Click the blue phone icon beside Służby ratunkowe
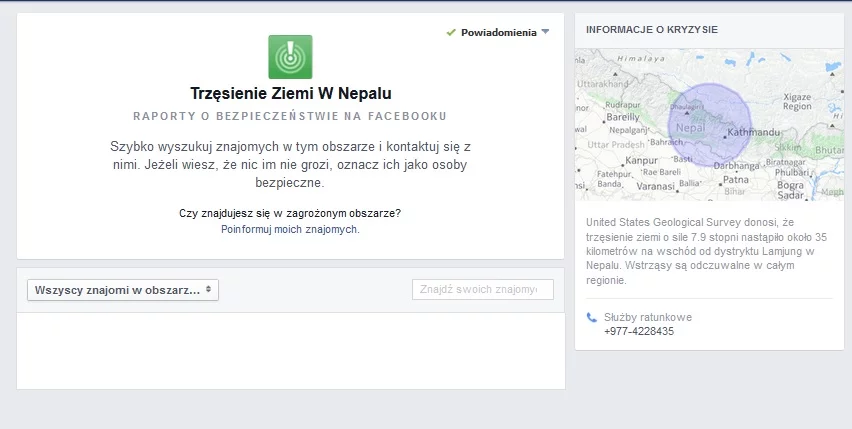Viewport: 852px width, 429px height. pyautogui.click(x=592, y=318)
